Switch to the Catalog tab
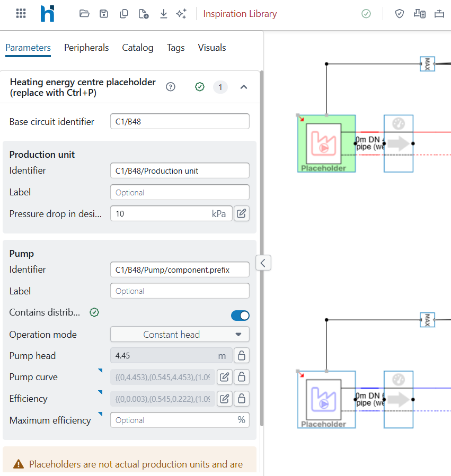Viewport: 451px width, 476px height. [x=138, y=48]
